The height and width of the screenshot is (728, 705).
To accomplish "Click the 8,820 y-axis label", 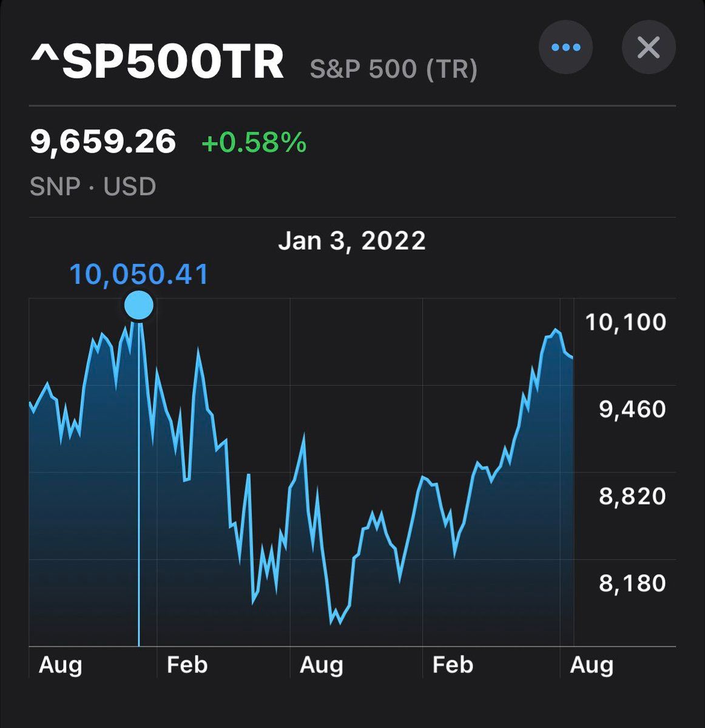I will 632,496.
